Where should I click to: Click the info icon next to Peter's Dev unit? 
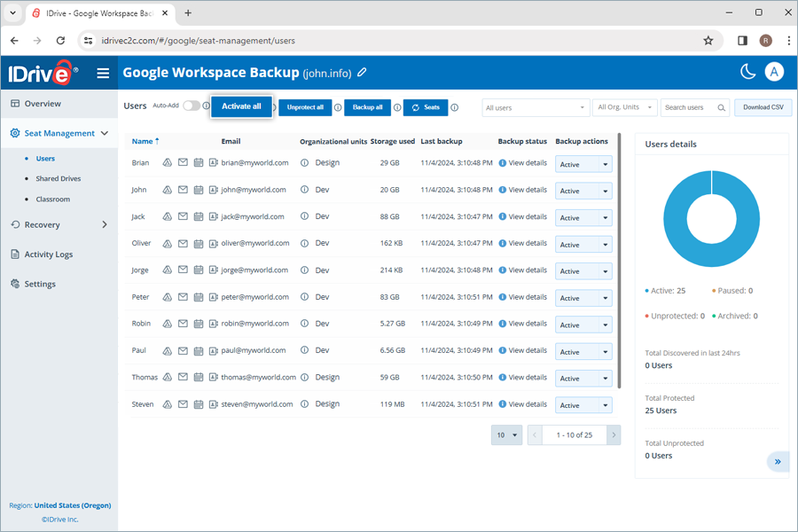coord(306,297)
